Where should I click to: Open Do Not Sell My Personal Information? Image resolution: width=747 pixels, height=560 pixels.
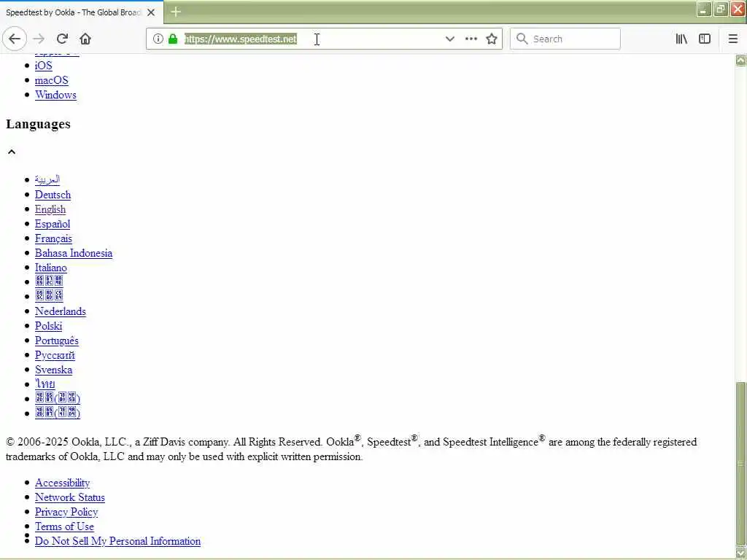pyautogui.click(x=117, y=542)
